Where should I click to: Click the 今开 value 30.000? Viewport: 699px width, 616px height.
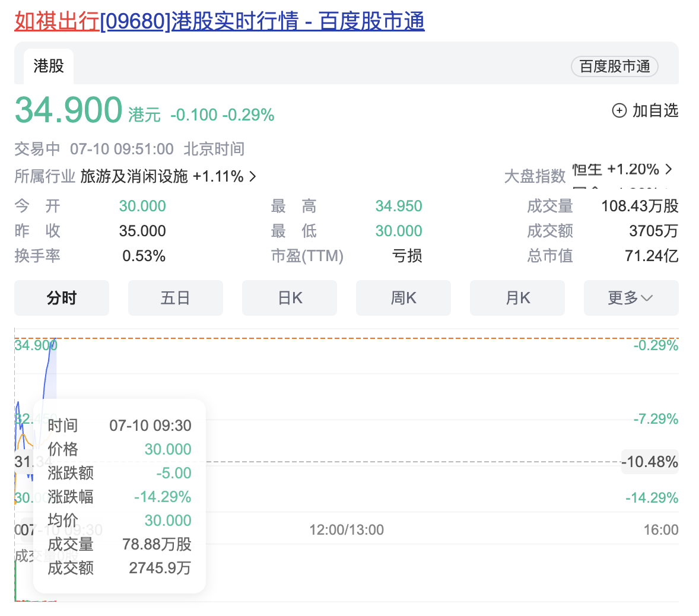point(142,206)
